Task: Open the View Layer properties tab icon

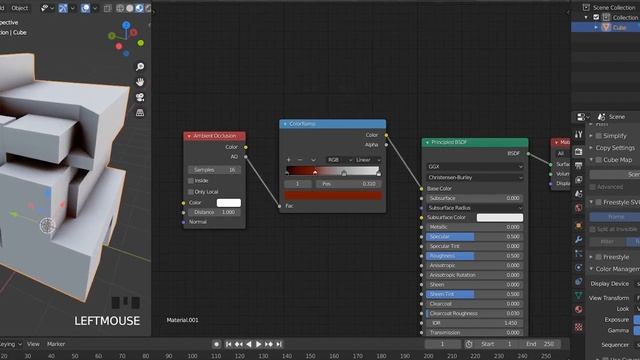Action: (x=578, y=180)
